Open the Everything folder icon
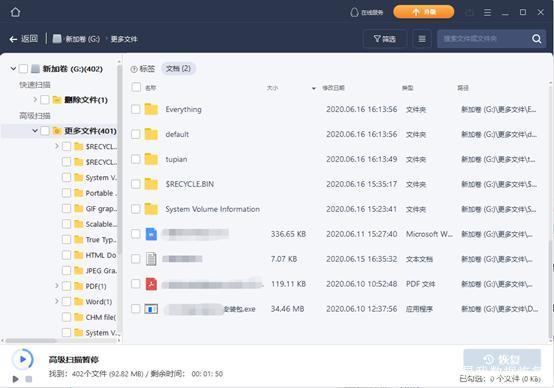This screenshot has width=554, height=388. tap(151, 109)
